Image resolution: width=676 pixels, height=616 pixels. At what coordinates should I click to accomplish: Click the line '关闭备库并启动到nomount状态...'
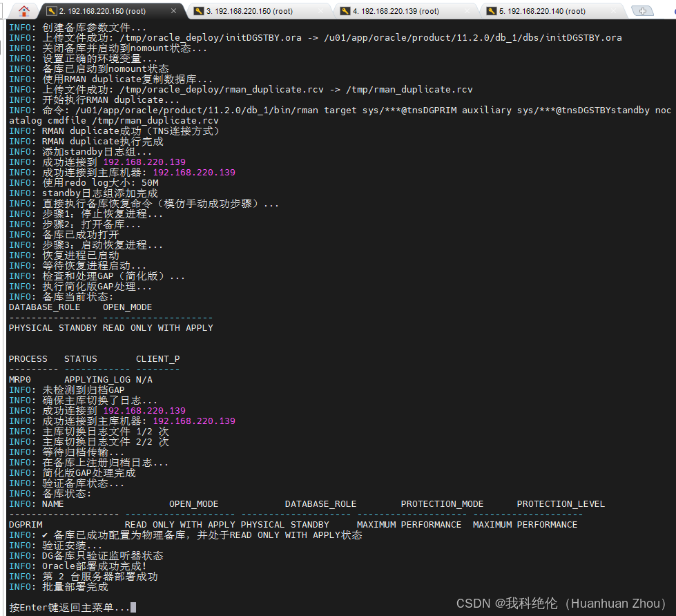pos(108,48)
